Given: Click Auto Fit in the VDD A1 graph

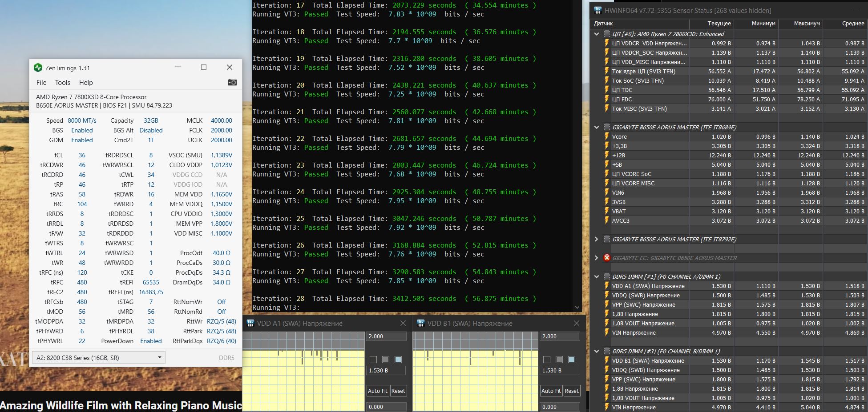Looking at the screenshot, I should click(x=378, y=391).
